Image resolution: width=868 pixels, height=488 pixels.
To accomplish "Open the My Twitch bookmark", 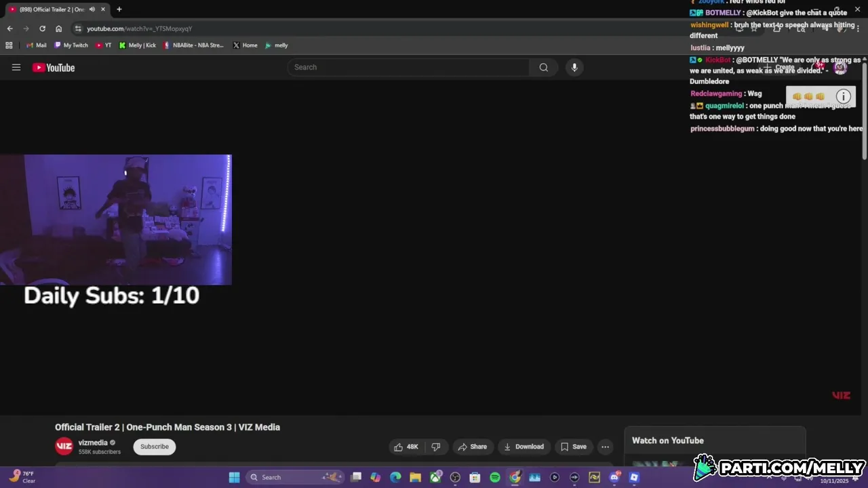I will [x=71, y=45].
